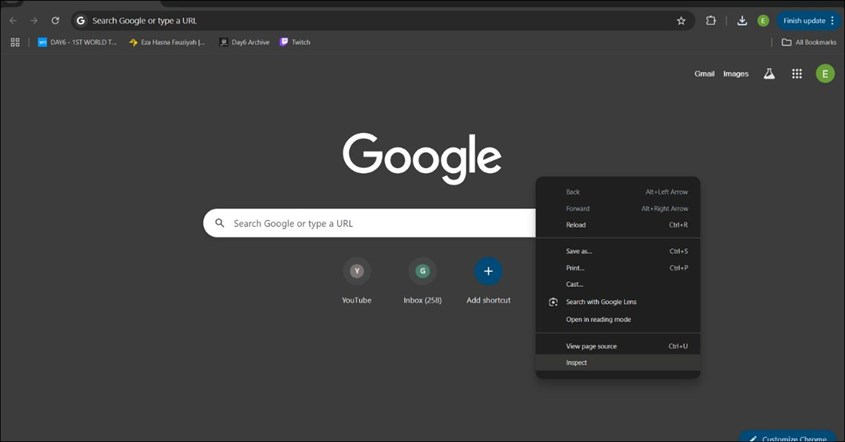
Task: Open the tab groups grid icon in bookmarks bar
Action: (x=15, y=42)
